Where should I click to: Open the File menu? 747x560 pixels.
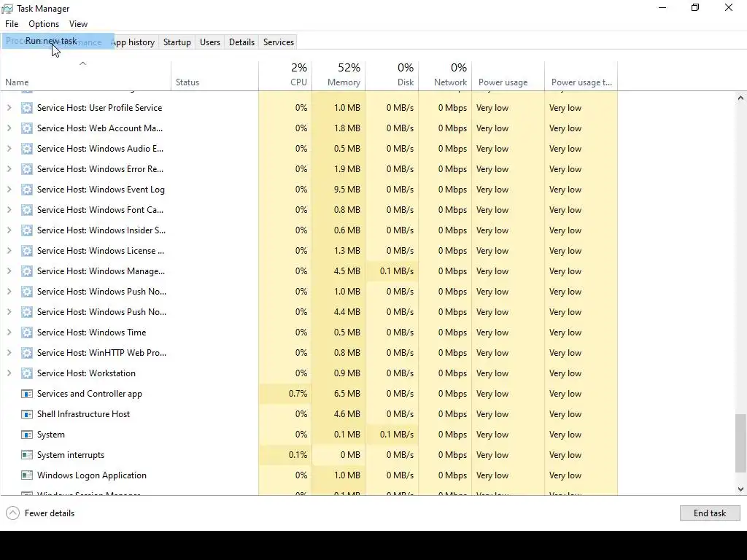(x=12, y=24)
